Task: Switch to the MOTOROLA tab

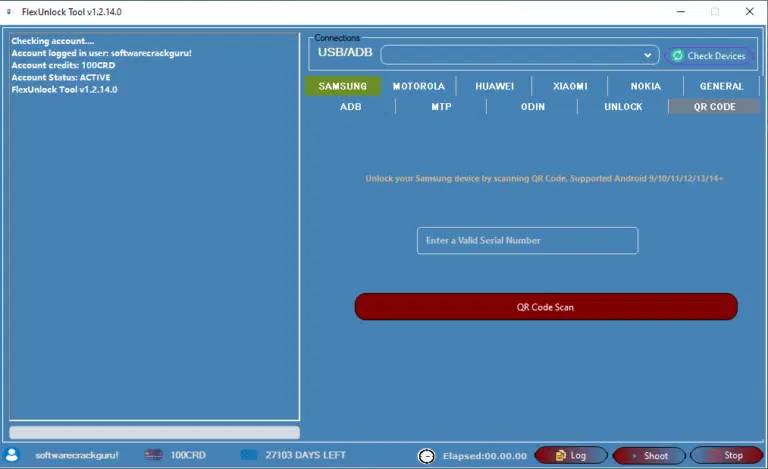Action: (419, 86)
